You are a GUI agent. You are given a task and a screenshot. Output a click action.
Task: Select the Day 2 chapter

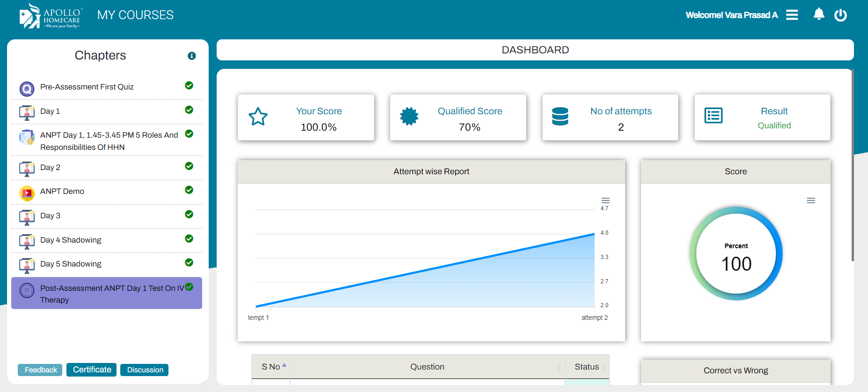(50, 167)
